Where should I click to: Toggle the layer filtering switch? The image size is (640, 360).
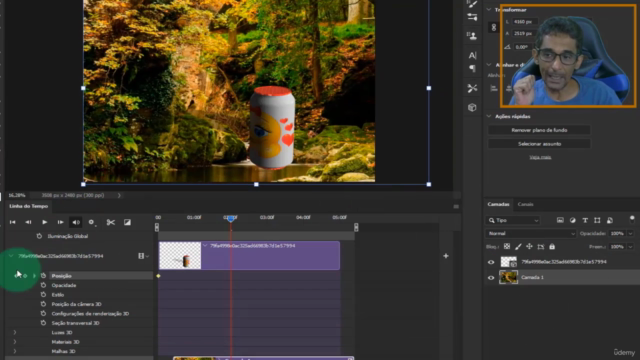(x=632, y=220)
